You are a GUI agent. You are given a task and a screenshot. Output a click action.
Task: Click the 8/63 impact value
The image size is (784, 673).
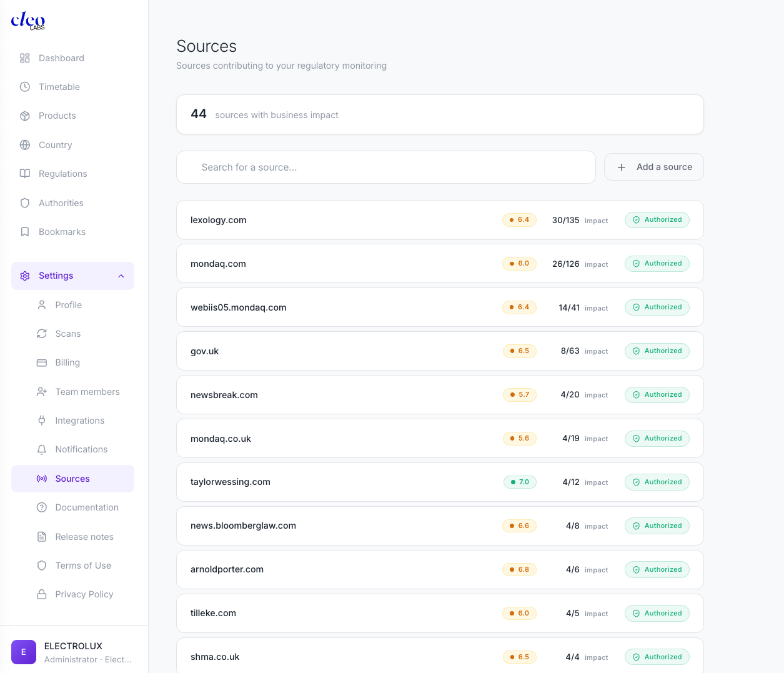[x=570, y=351]
